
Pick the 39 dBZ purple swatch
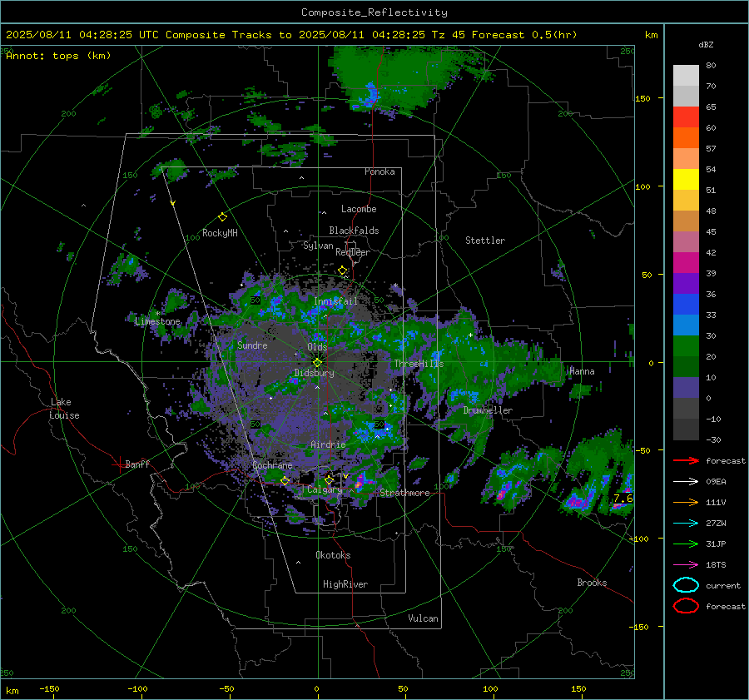686,283
